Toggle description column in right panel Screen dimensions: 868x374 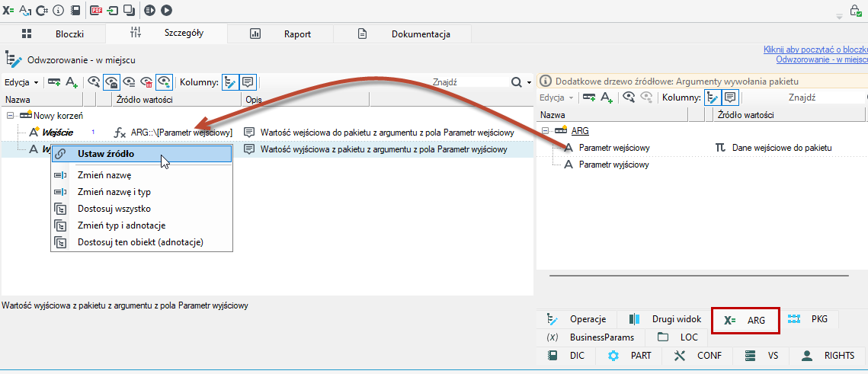pos(730,97)
